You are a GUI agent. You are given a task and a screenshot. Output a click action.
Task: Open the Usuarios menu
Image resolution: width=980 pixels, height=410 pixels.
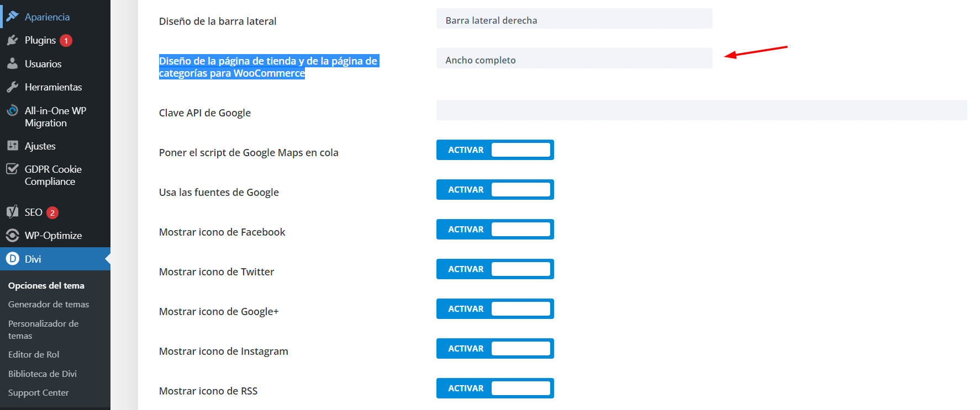55,64
